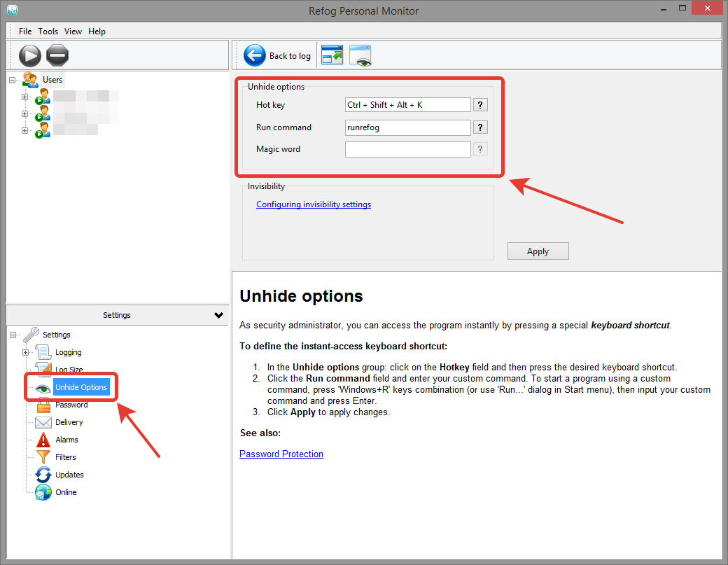Screen dimensions: 728x565
Task: Minimize the Refog Personal Monitor window
Action: [664, 8]
